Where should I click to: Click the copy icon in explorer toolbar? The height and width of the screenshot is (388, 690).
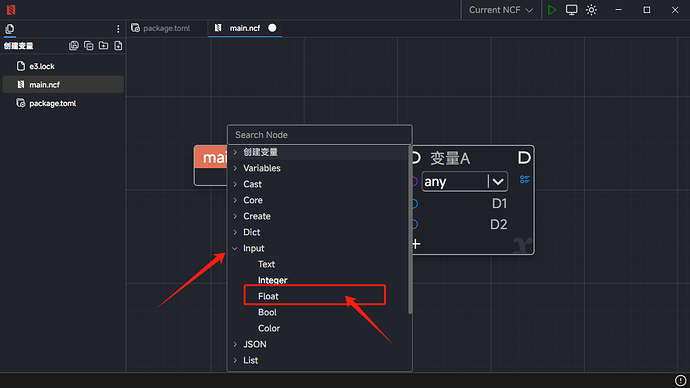[x=89, y=45]
